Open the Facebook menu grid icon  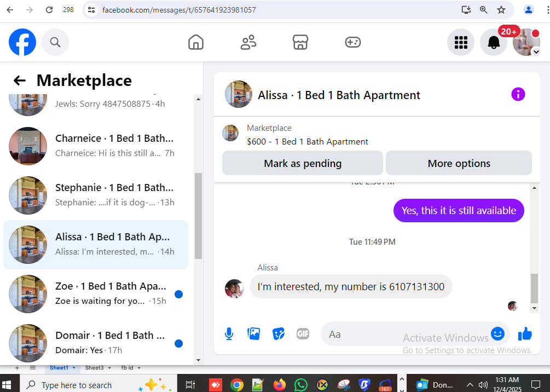(461, 42)
